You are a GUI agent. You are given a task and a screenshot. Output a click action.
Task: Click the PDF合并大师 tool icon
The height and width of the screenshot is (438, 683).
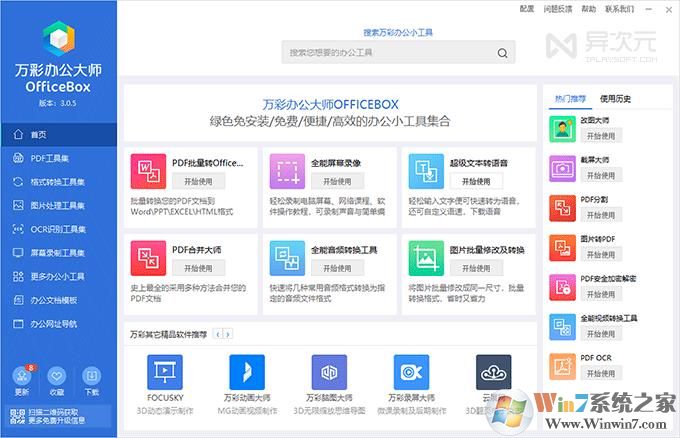(148, 258)
